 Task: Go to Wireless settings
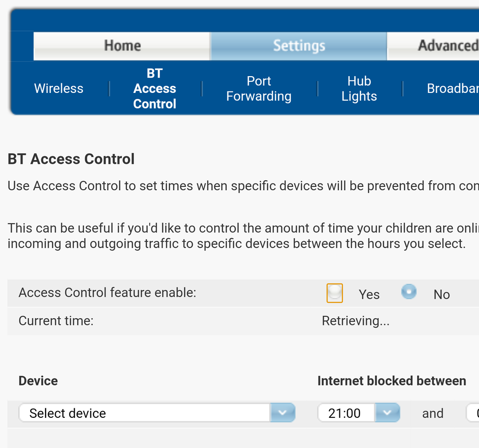pyautogui.click(x=58, y=89)
